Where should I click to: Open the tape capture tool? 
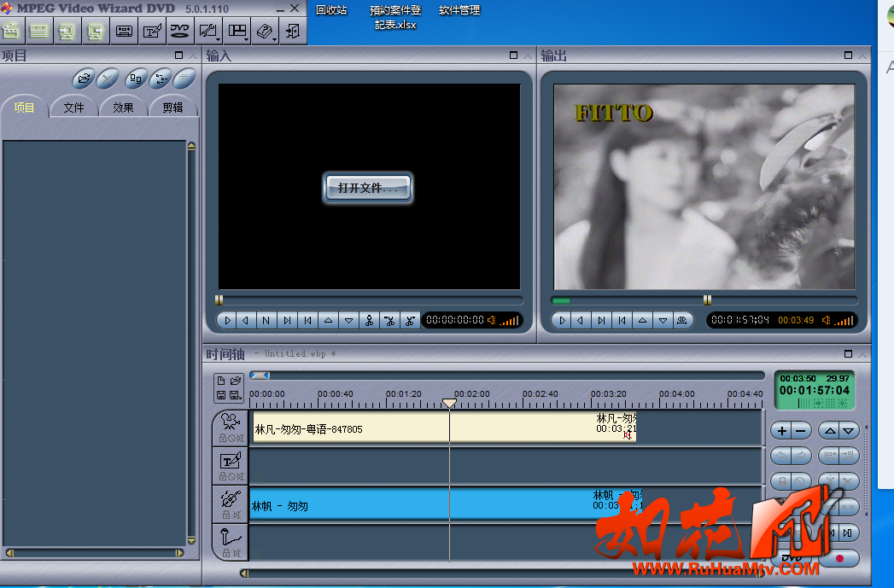coord(124,31)
